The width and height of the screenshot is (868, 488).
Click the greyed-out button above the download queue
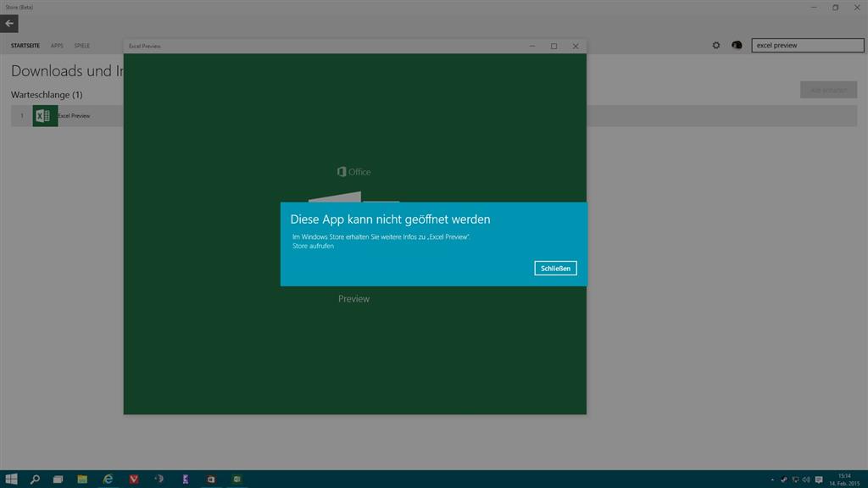click(x=828, y=90)
